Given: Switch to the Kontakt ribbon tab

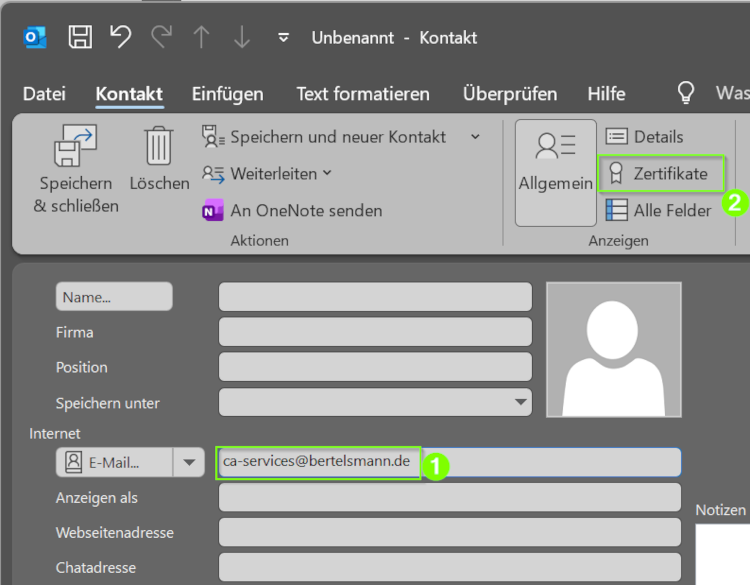Looking at the screenshot, I should (129, 94).
